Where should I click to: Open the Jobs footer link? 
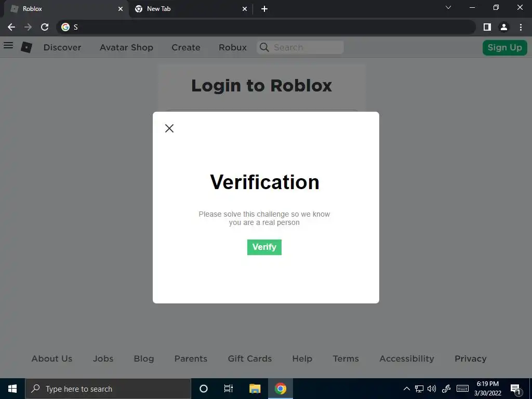[x=103, y=358]
